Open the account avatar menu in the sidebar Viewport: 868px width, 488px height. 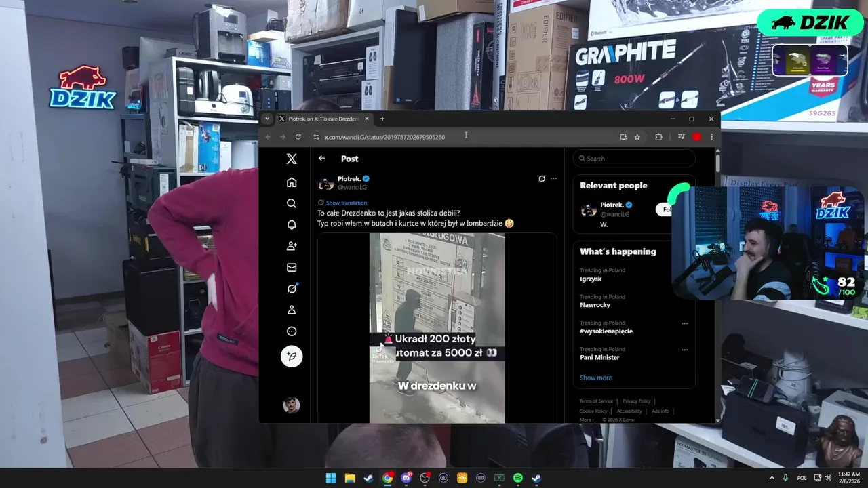point(292,405)
